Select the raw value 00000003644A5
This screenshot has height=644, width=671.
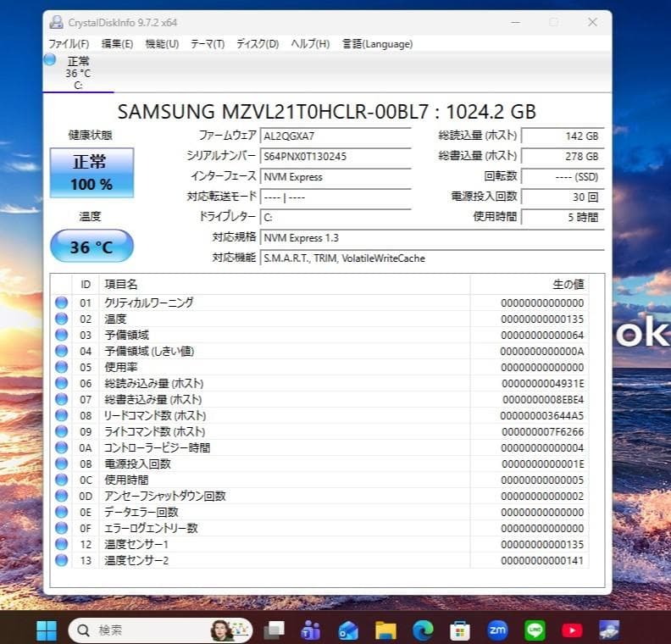541,415
